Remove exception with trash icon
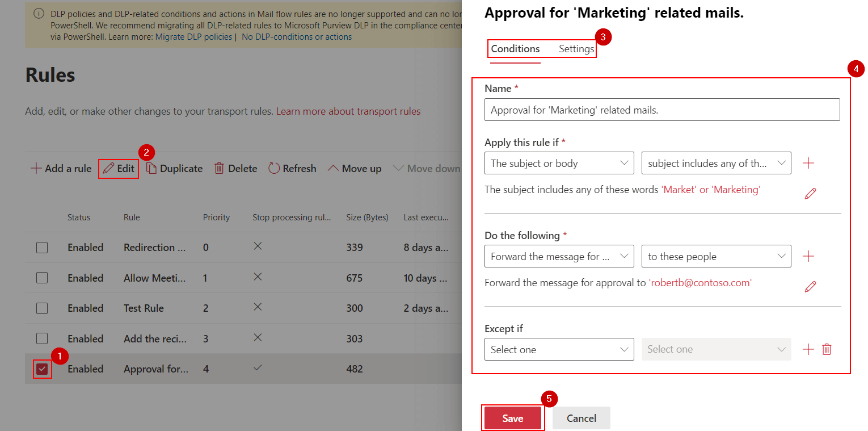The height and width of the screenshot is (431, 868). click(827, 349)
